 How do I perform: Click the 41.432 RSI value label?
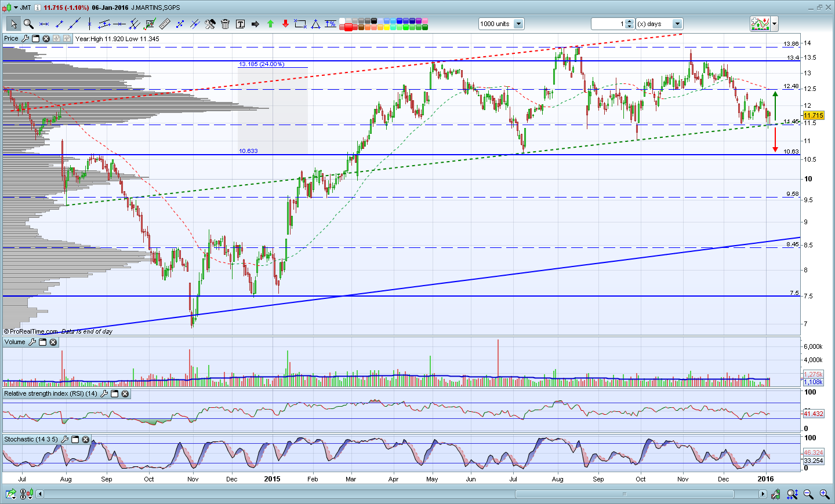click(x=814, y=414)
